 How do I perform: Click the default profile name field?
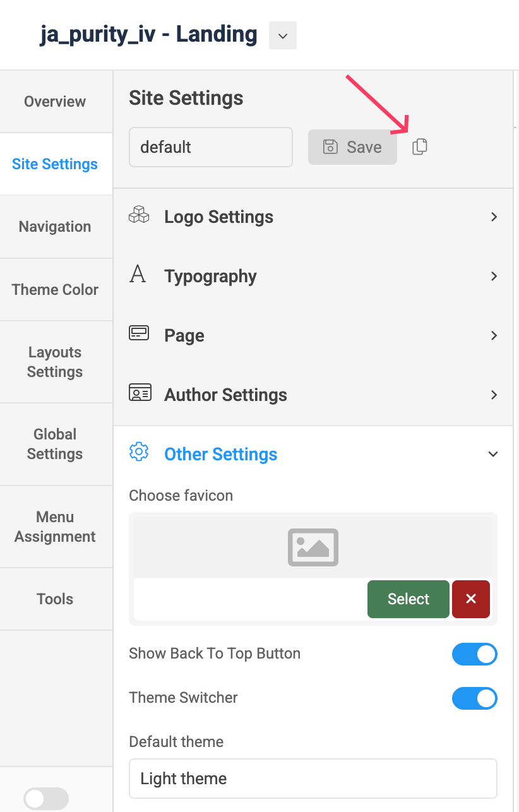click(211, 147)
